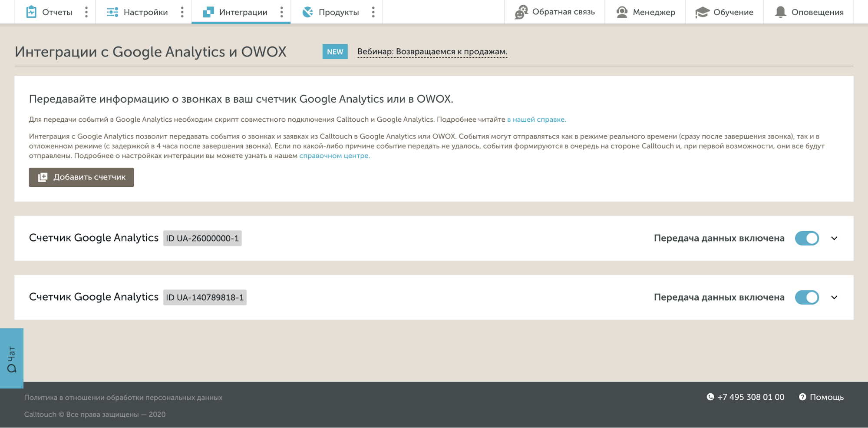This screenshot has height=428, width=868.
Task: Click the phone number +7 495 308 01 00
Action: click(751, 397)
